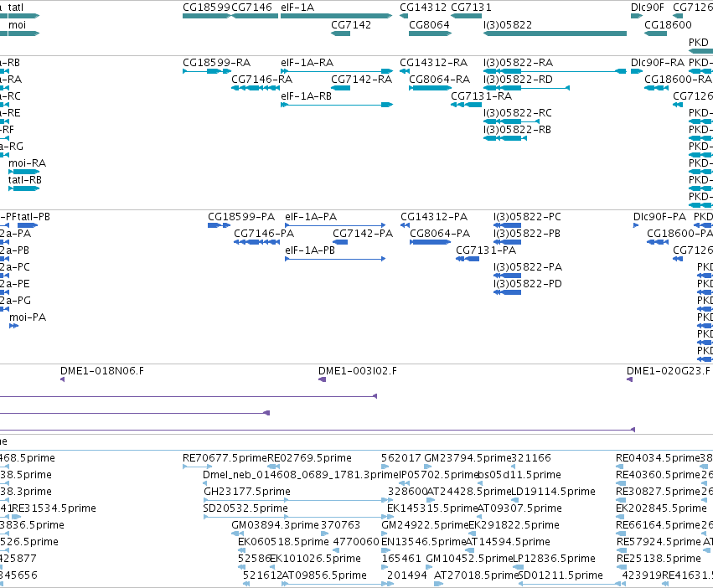Select the CG18599 gene glyph
This screenshot has height=588, width=713.
[207, 16]
